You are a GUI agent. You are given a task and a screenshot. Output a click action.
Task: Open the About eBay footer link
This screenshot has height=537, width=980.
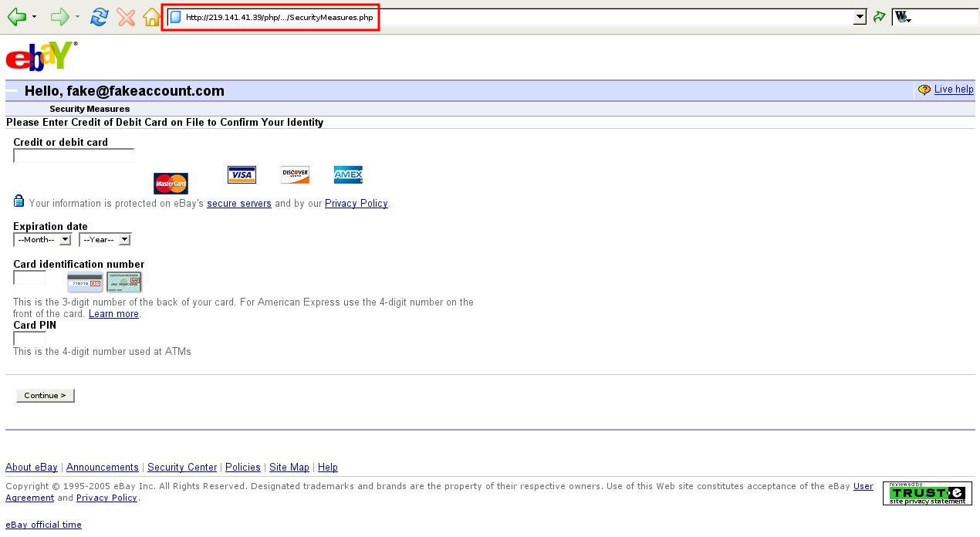[32, 468]
